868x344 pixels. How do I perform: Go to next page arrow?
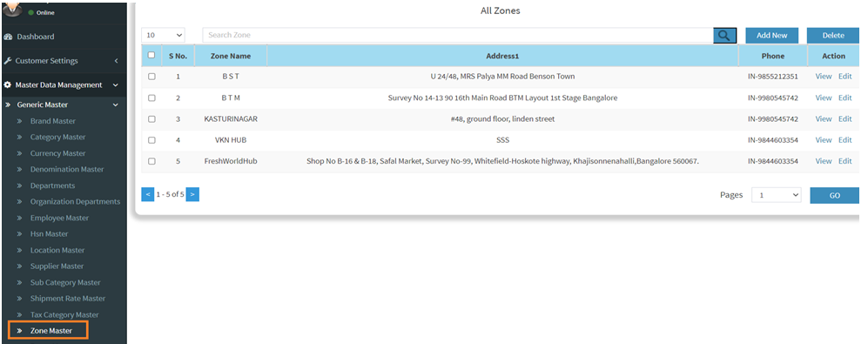(x=192, y=194)
